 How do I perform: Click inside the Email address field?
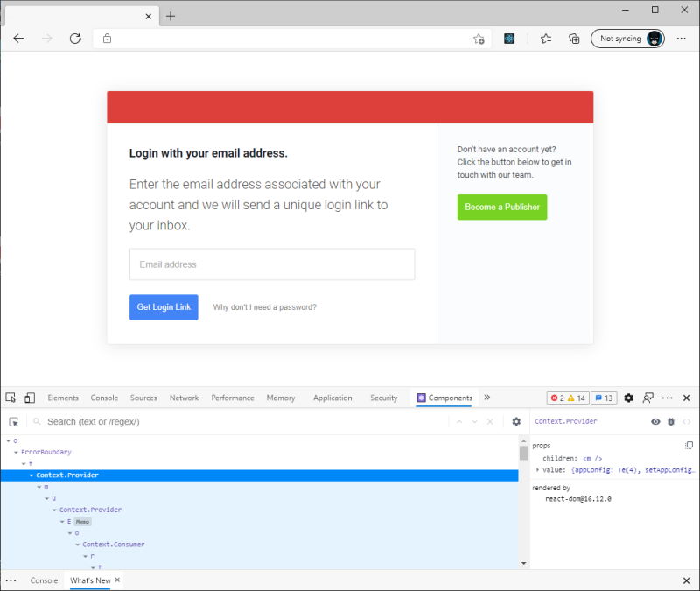(271, 264)
